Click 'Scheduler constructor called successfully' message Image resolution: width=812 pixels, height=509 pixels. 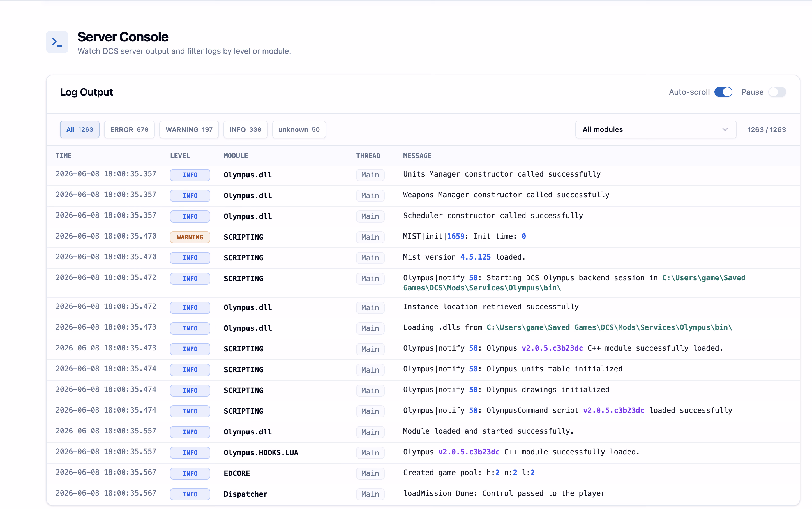[493, 216]
